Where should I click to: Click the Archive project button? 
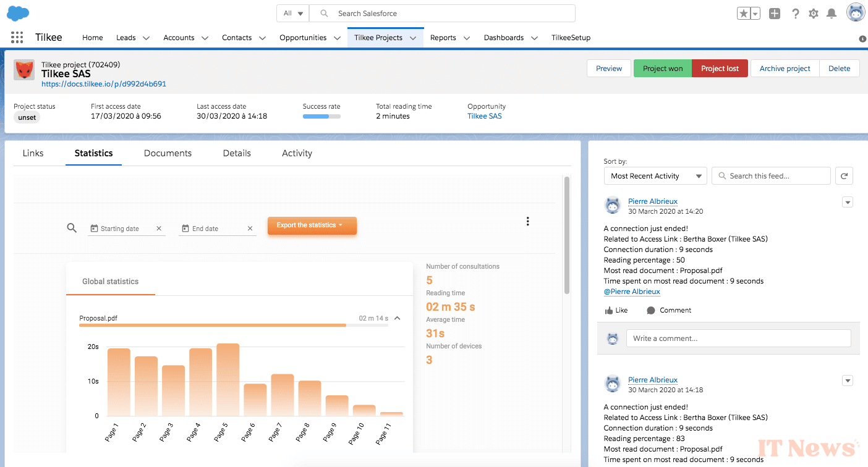point(785,69)
